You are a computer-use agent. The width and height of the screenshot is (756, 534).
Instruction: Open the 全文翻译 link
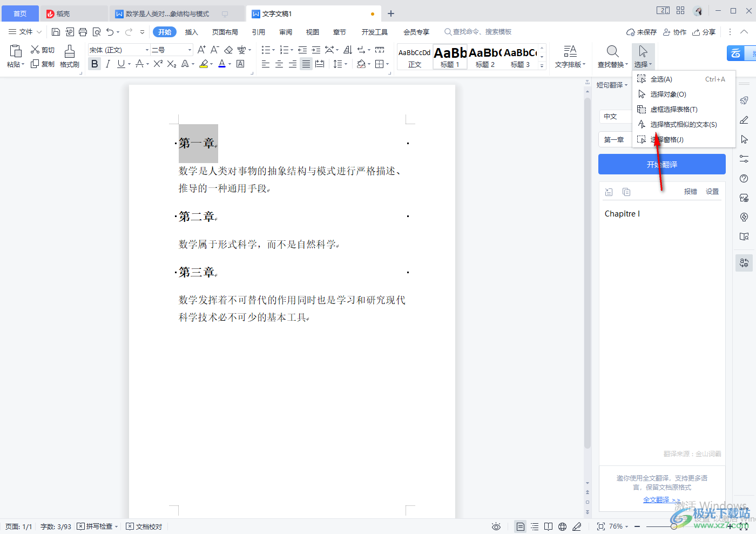pos(661,500)
